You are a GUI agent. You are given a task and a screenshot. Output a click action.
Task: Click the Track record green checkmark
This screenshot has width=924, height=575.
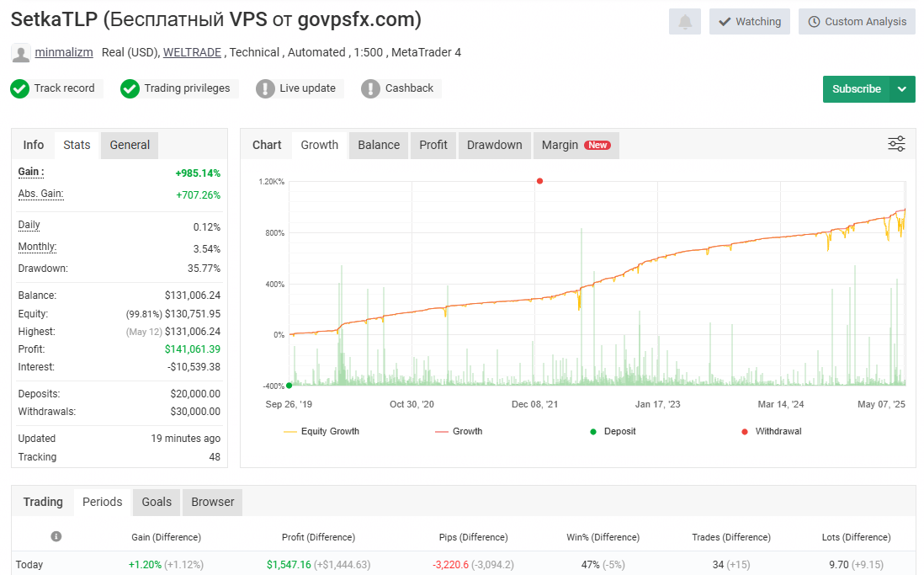click(x=19, y=88)
